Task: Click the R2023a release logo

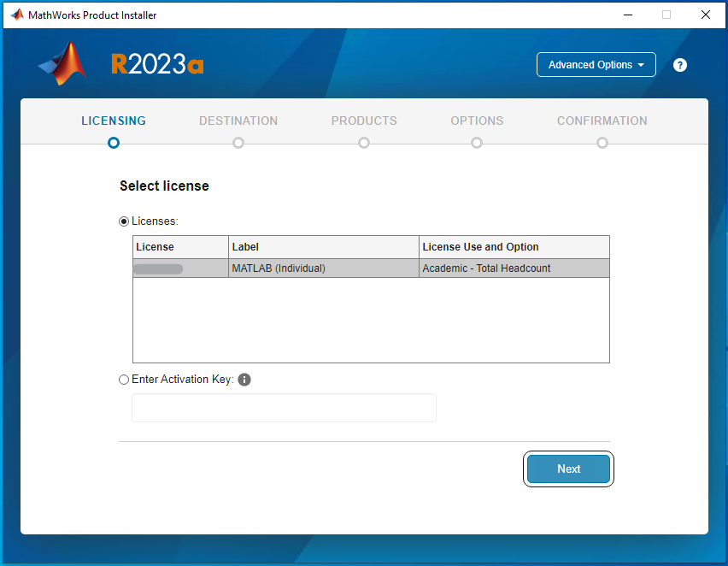Action: pyautogui.click(x=157, y=63)
